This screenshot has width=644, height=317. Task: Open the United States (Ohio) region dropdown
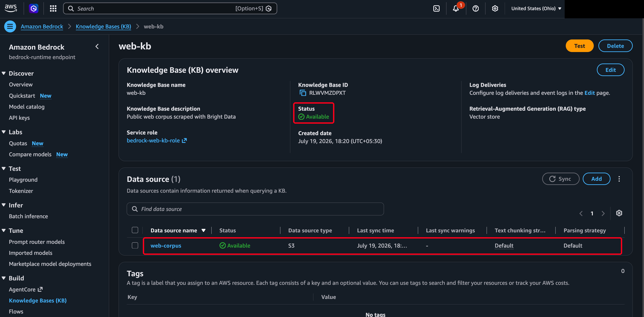coord(536,9)
